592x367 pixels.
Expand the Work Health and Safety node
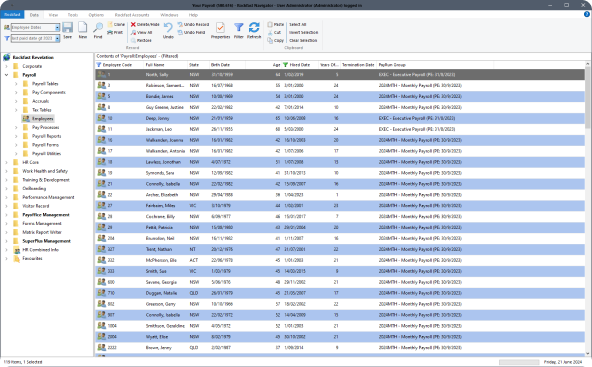coord(6,171)
